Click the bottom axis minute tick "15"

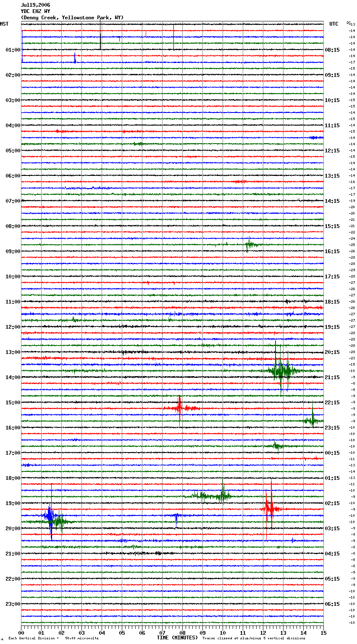323,633
